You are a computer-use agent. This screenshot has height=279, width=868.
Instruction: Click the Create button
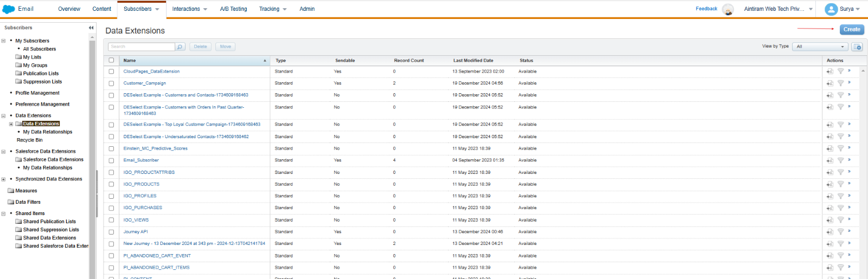point(852,29)
